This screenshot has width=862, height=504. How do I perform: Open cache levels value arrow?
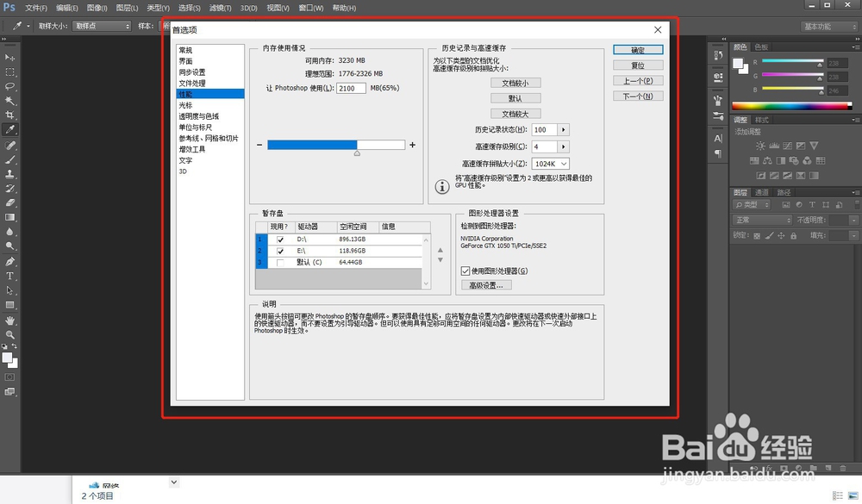click(564, 146)
